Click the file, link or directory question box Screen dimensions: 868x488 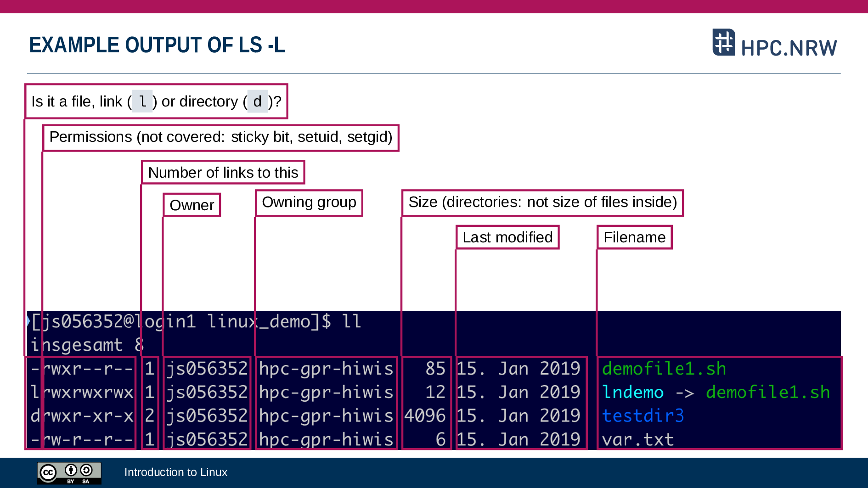[x=156, y=101]
